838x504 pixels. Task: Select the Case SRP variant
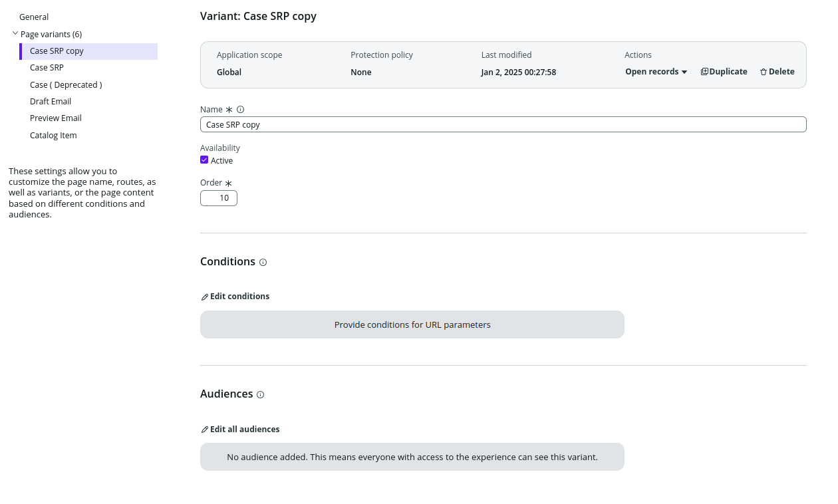(x=47, y=67)
